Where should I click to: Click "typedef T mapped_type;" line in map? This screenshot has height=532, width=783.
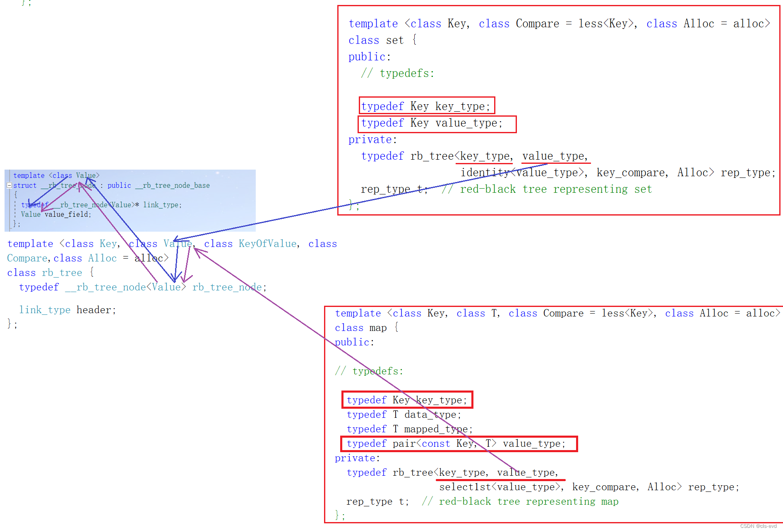tap(410, 429)
